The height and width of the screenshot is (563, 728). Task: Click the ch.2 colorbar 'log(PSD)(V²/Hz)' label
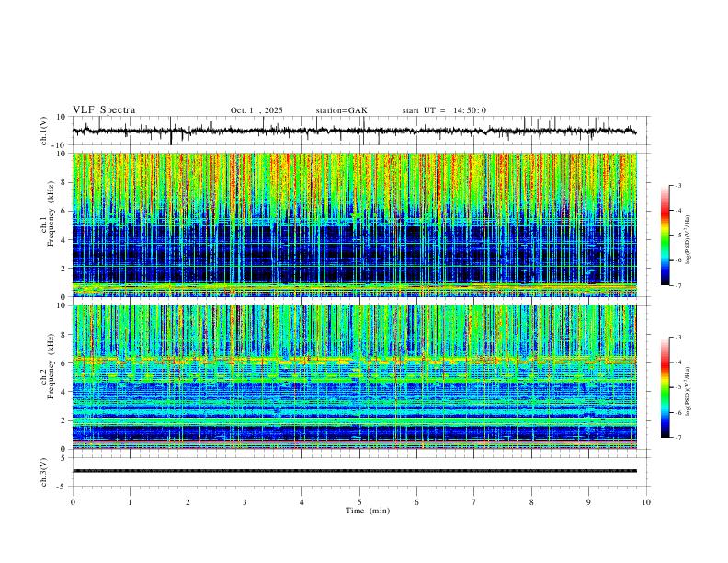(x=688, y=391)
